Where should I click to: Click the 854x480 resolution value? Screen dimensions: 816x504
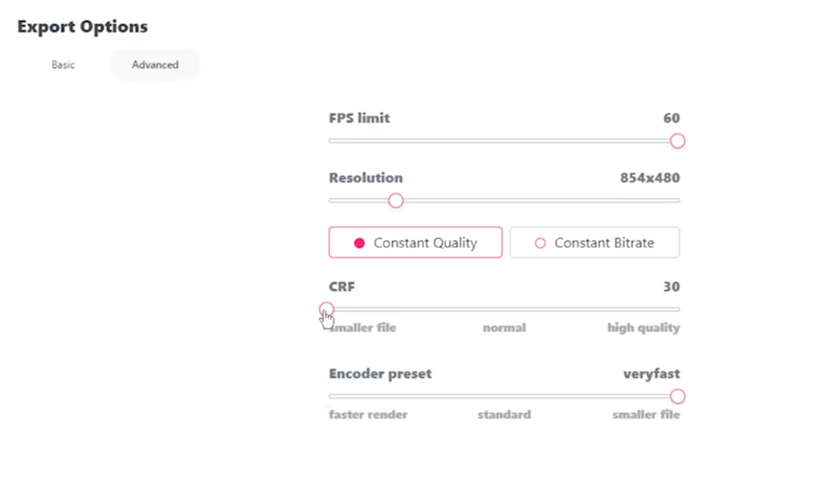[x=650, y=178]
